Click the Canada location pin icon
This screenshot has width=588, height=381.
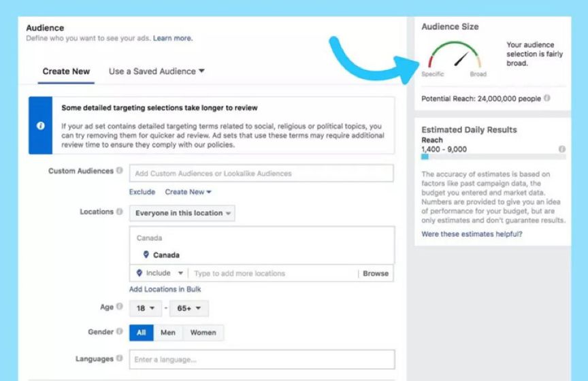pyautogui.click(x=146, y=254)
